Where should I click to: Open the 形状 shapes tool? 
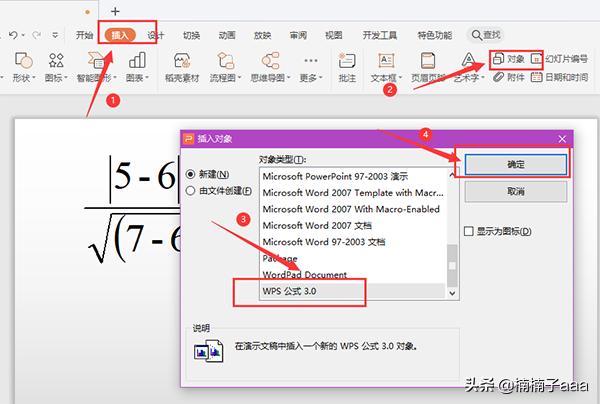pos(23,67)
